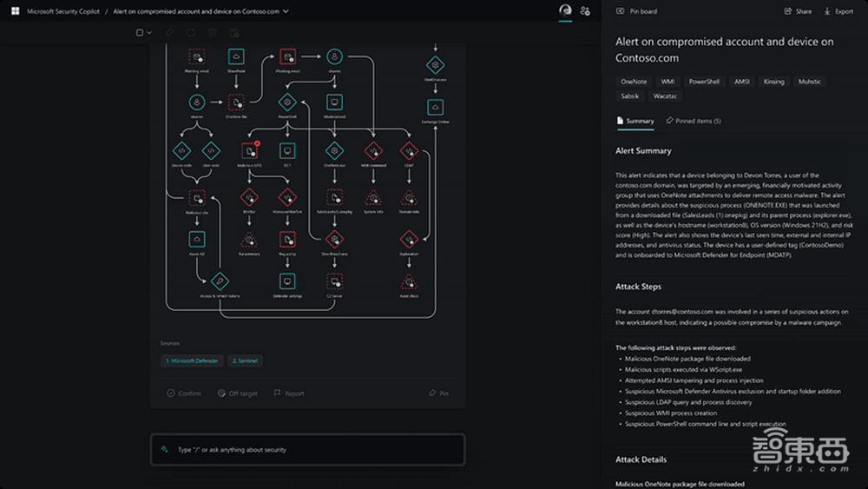Click the Export button in pin board
The image size is (868, 489).
[838, 11]
